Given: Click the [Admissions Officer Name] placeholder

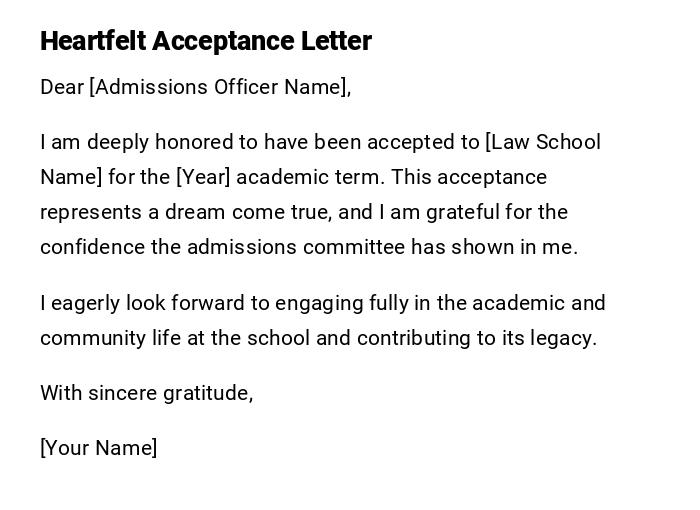Looking at the screenshot, I should point(219,87).
